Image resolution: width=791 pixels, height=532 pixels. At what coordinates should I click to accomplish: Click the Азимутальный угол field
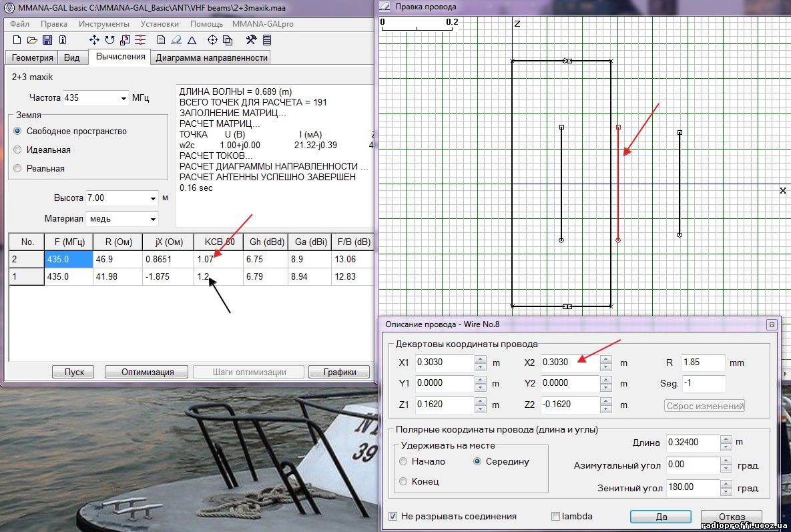[693, 465]
